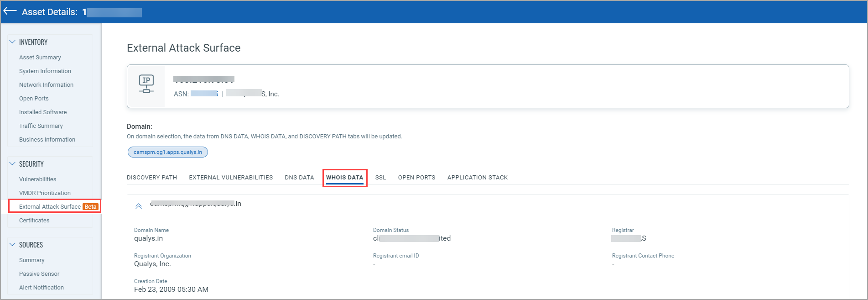868x300 pixels.
Task: Open VMDR Prioritization
Action: click(45, 193)
